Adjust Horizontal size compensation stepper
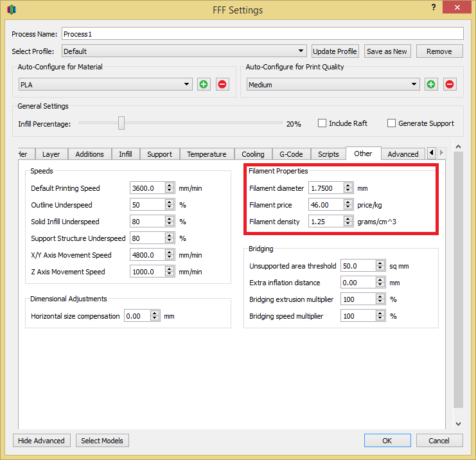 (155, 316)
